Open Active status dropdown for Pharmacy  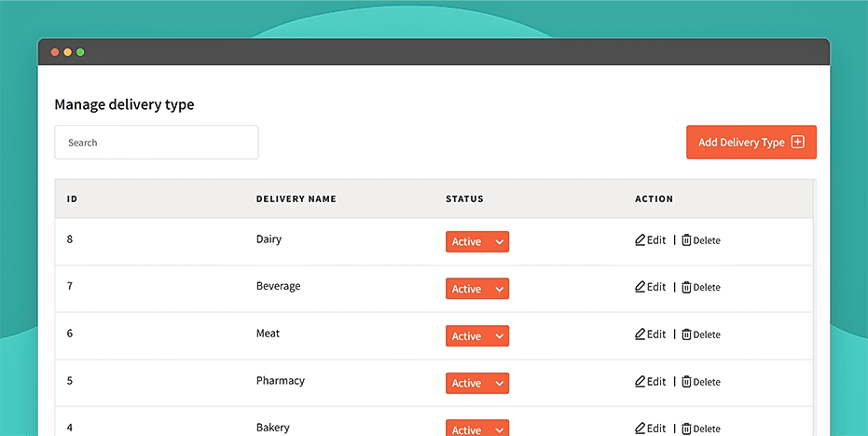477,383
